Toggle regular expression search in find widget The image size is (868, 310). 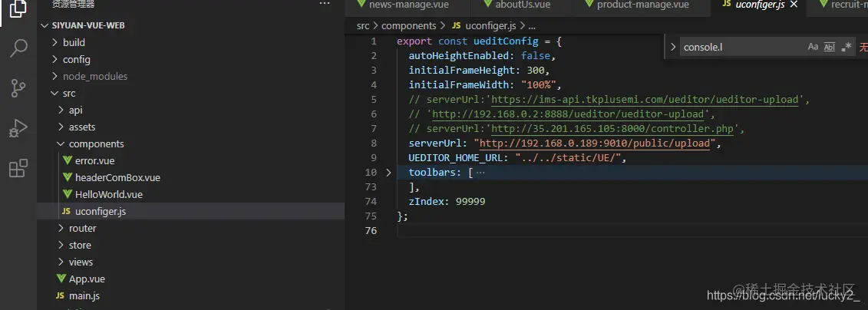click(x=846, y=47)
